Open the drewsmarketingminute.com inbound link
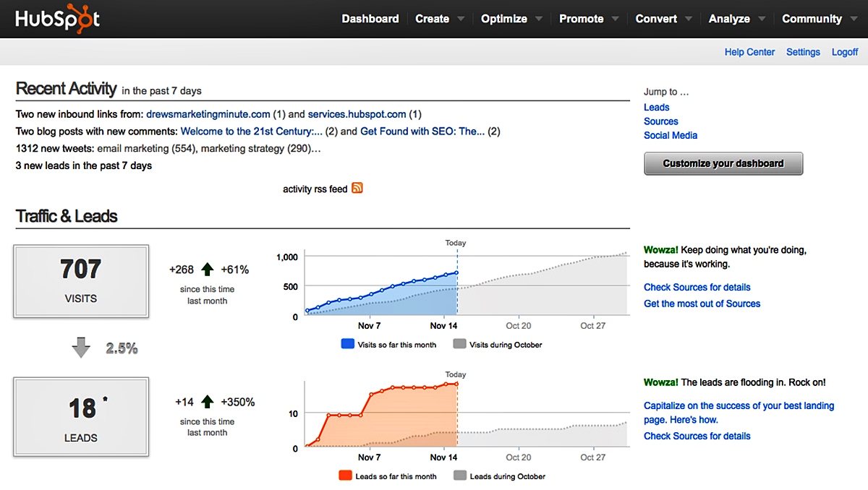868x490 pixels. (208, 114)
